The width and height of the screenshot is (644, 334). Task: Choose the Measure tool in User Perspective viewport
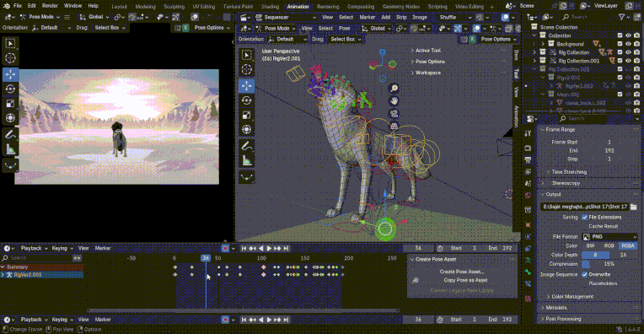246,160
